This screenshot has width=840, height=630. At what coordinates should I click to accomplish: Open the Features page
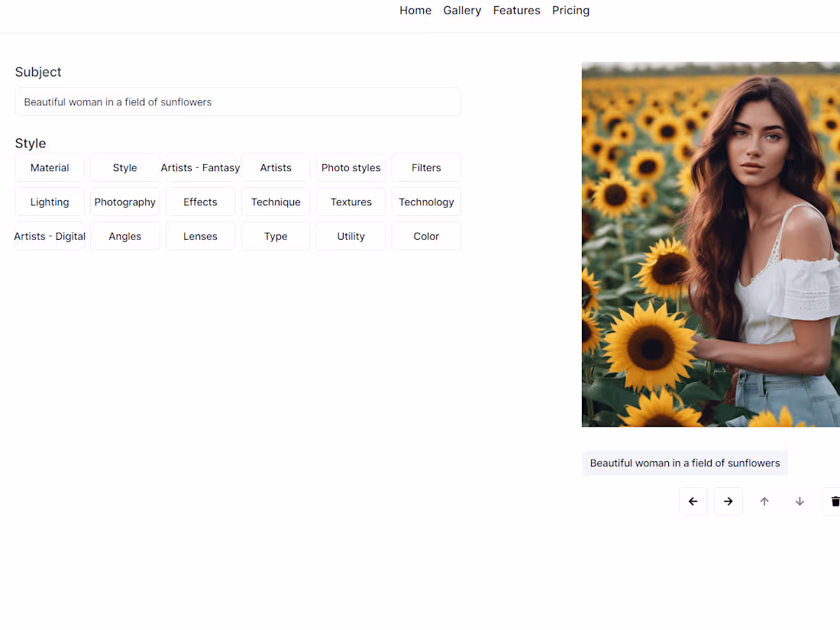pyautogui.click(x=516, y=10)
